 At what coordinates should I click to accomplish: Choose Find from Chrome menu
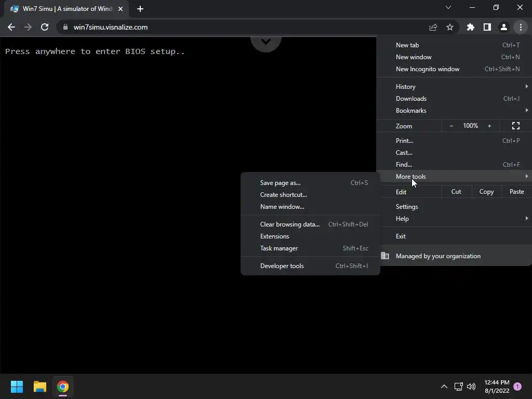454,165
